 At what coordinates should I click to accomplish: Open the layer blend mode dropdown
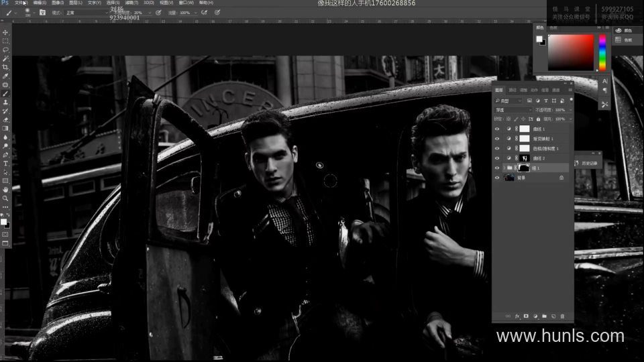(x=513, y=109)
